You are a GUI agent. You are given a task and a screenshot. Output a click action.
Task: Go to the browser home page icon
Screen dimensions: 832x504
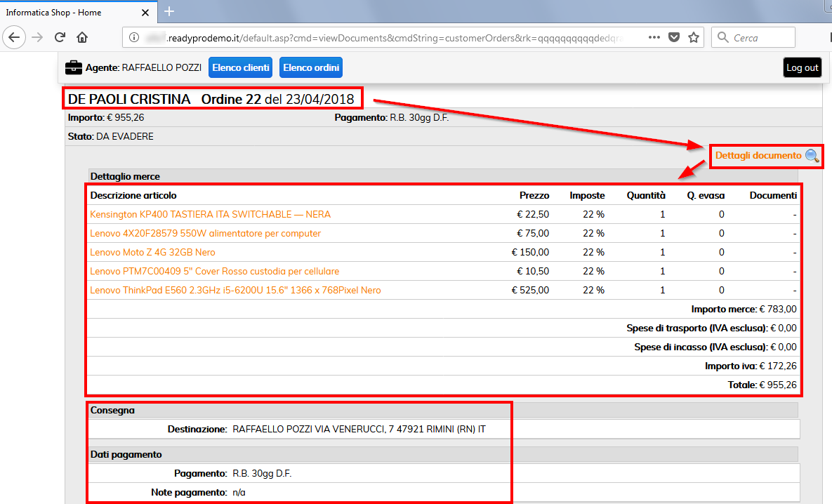82,37
